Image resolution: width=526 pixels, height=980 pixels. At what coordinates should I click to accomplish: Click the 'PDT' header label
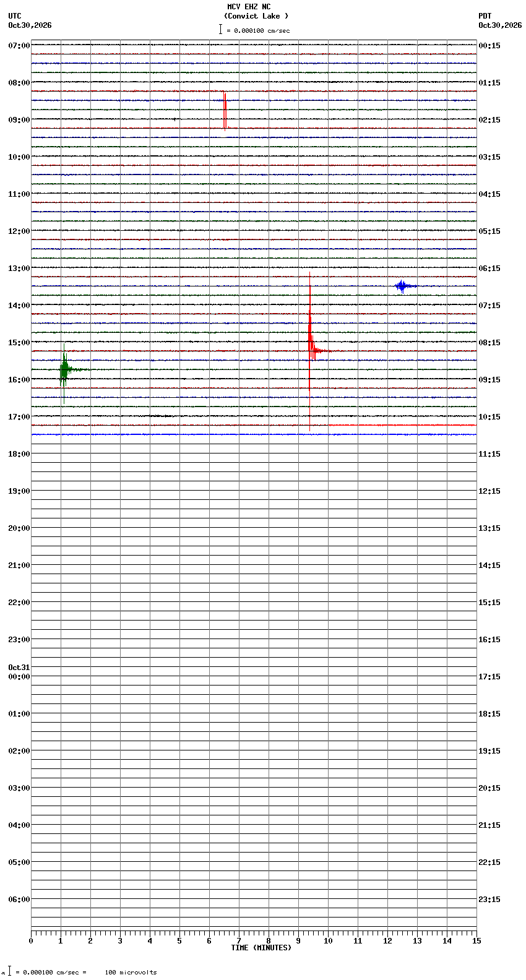[x=485, y=16]
